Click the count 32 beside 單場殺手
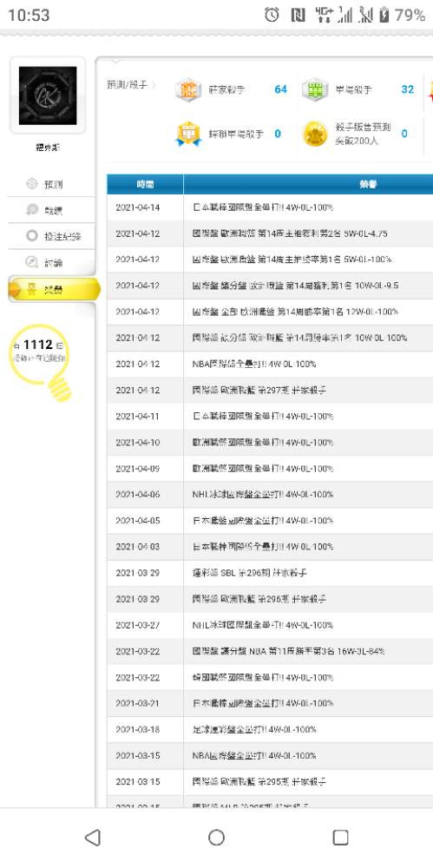This screenshot has width=433, height=868. coord(408,89)
